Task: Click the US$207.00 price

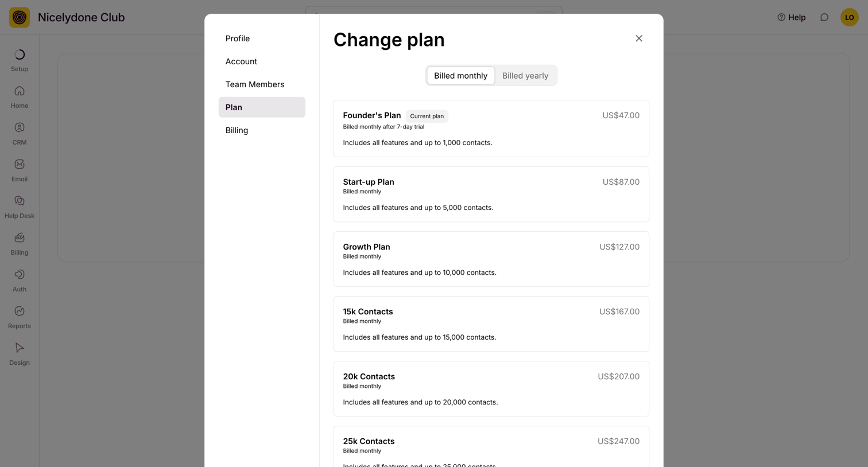Action: tap(619, 376)
